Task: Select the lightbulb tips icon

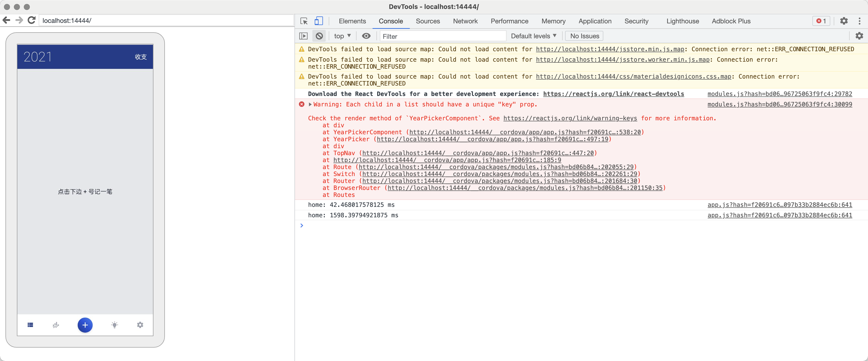Action: click(x=114, y=325)
